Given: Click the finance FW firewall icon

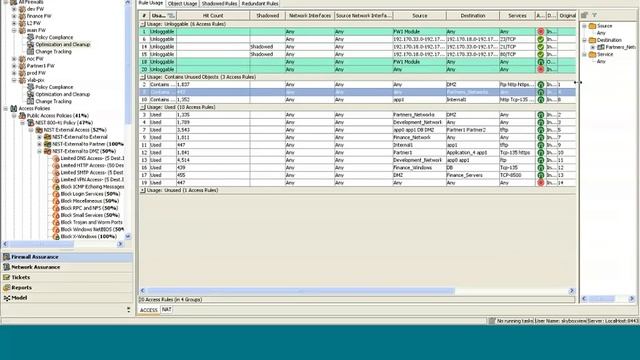Looking at the screenshot, I should [22, 16].
